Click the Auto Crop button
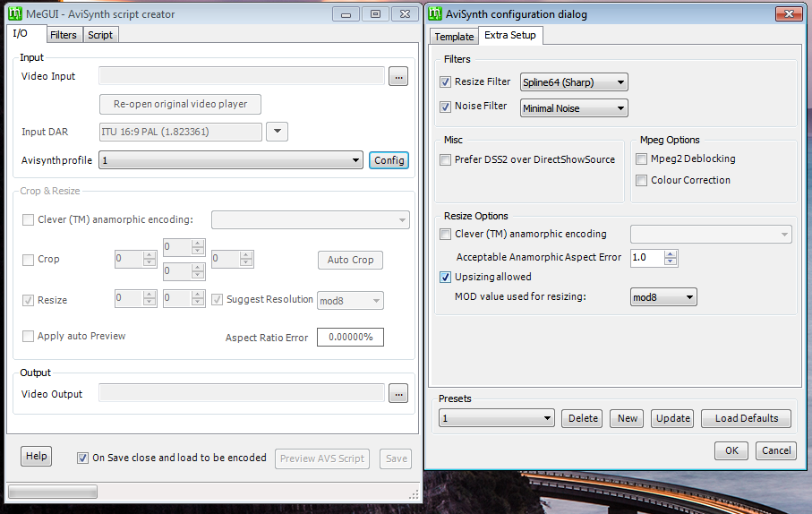Image resolution: width=812 pixels, height=514 pixels. [x=350, y=260]
